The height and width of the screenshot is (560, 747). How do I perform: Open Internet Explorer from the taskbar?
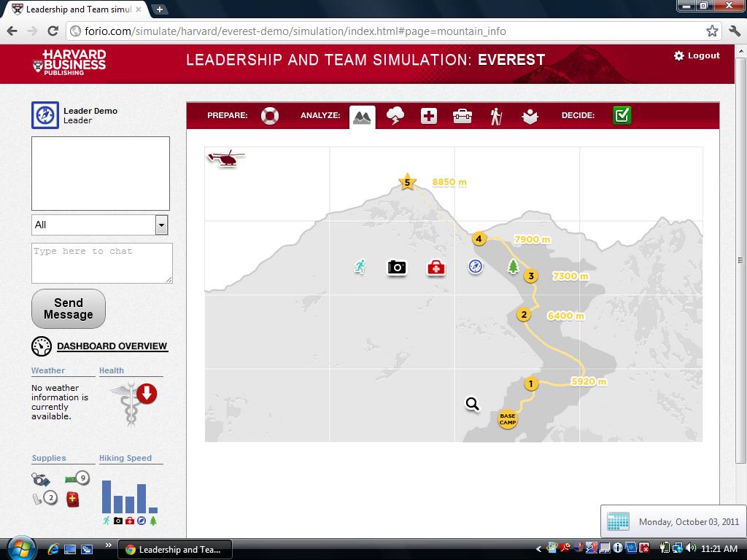(53, 549)
